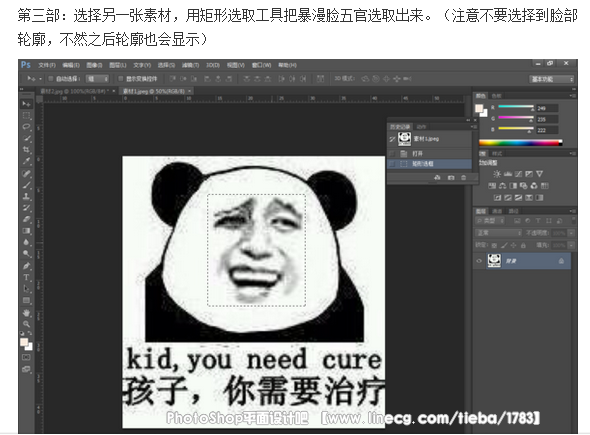Screen dimensions: 590x435
Task: Reset default foreground and background colors
Action: [22, 333]
